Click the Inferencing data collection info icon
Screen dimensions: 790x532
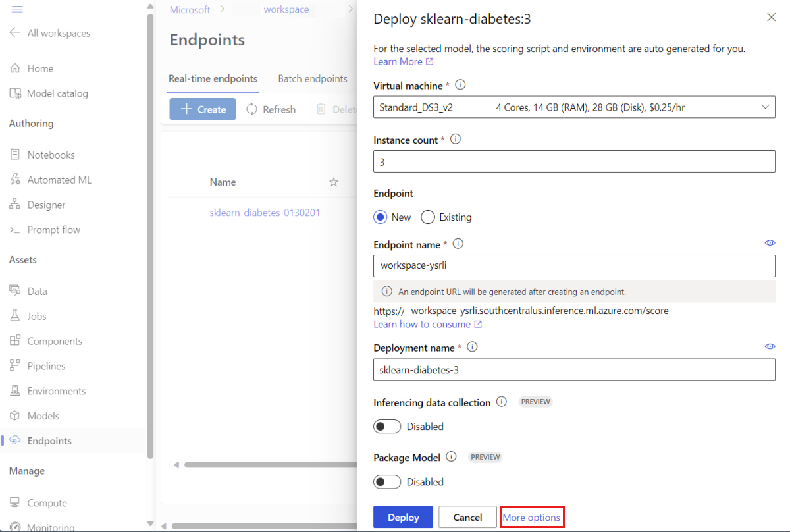pos(502,402)
